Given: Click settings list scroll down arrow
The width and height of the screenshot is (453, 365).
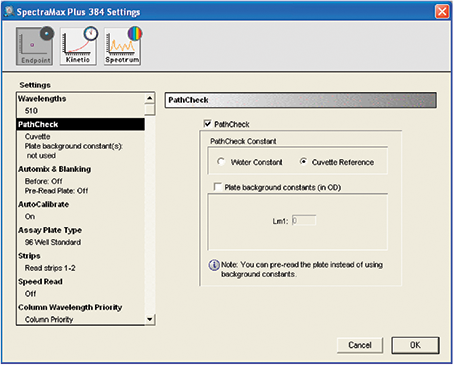Looking at the screenshot, I should coord(150,319).
